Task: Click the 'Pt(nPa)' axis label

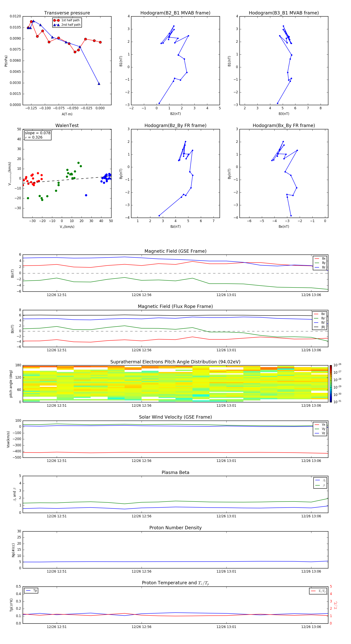Action: tap(6, 61)
